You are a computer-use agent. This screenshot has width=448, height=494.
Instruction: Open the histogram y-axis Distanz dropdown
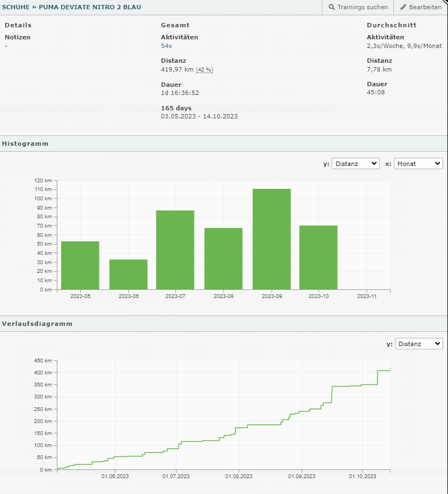tap(355, 163)
